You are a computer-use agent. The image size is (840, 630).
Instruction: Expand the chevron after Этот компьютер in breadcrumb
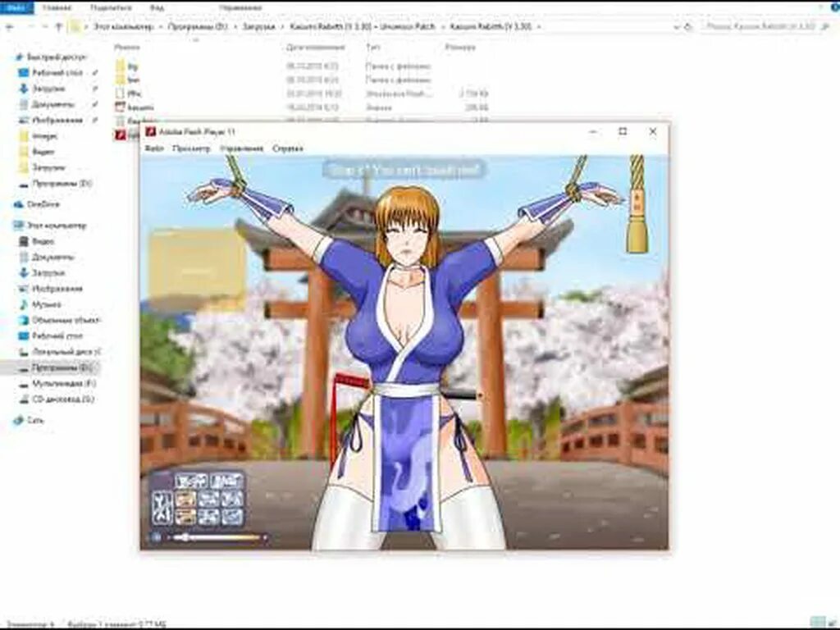160,26
